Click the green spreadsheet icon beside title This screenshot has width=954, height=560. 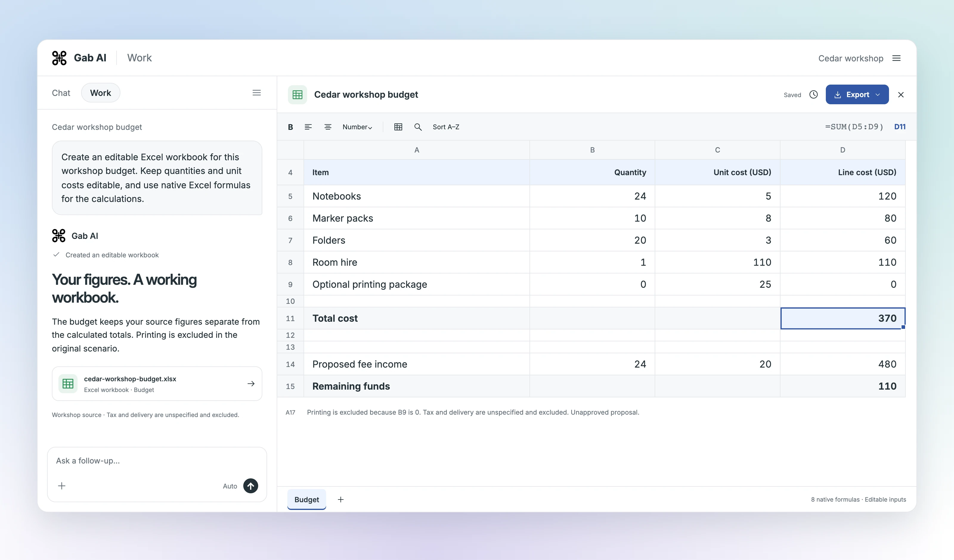click(297, 95)
